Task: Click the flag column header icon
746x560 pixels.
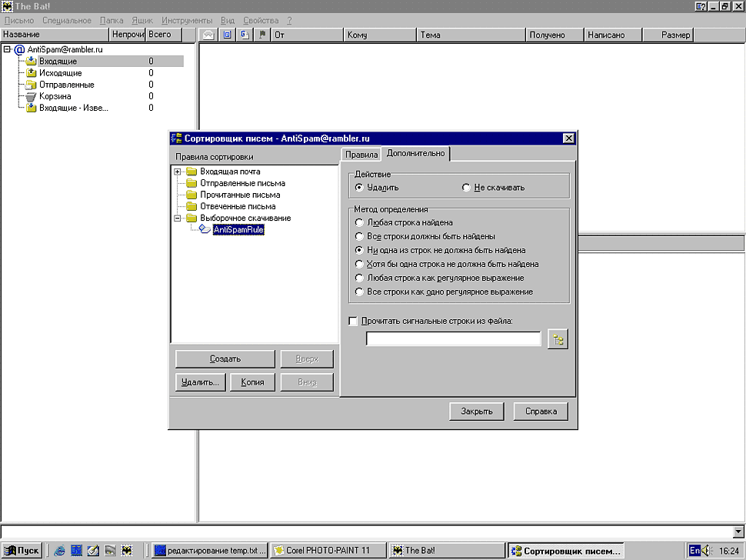Action: point(261,35)
